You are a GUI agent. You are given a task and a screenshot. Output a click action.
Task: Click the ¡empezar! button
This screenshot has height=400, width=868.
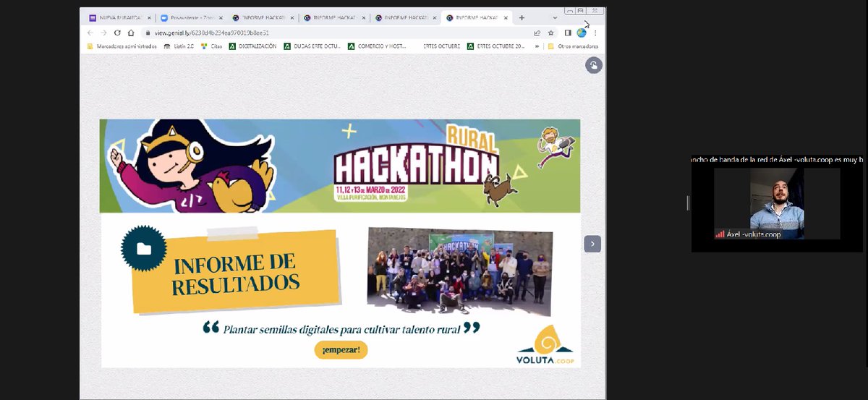point(341,350)
